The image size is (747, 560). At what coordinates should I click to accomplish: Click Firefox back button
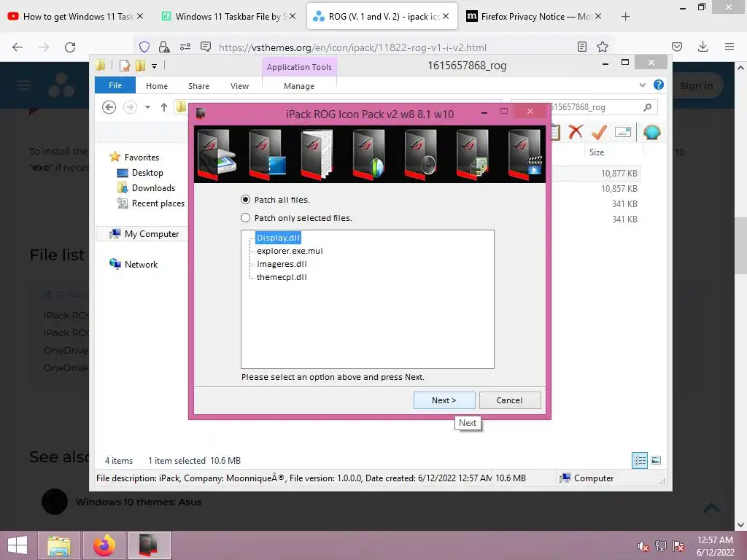(18, 47)
